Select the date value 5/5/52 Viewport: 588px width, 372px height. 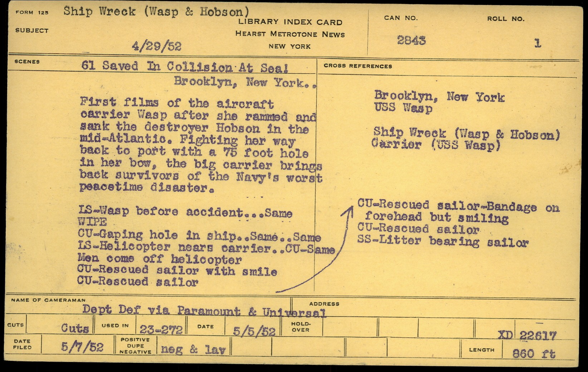tap(254, 331)
